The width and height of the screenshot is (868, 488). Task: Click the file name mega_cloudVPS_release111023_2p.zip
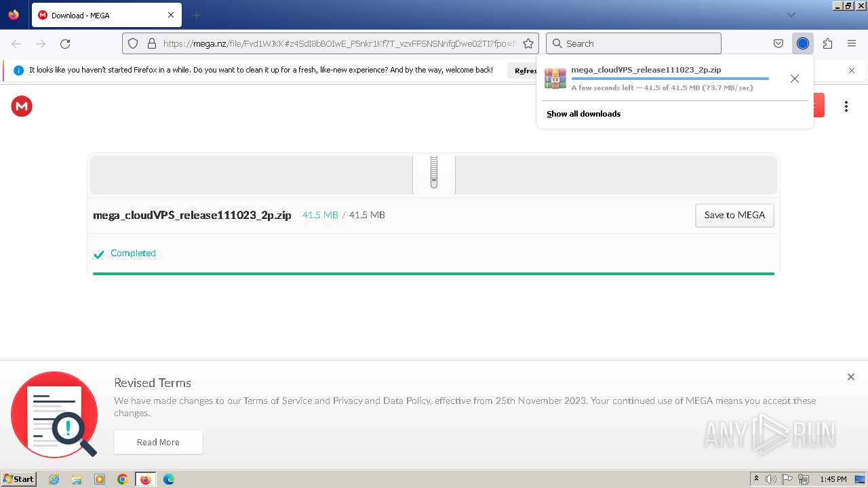[192, 215]
